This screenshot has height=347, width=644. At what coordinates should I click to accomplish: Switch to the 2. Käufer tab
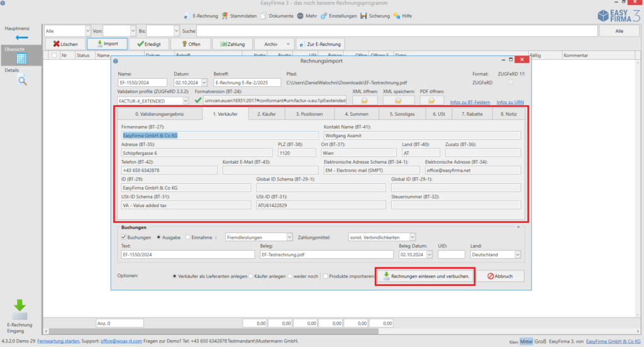point(266,114)
